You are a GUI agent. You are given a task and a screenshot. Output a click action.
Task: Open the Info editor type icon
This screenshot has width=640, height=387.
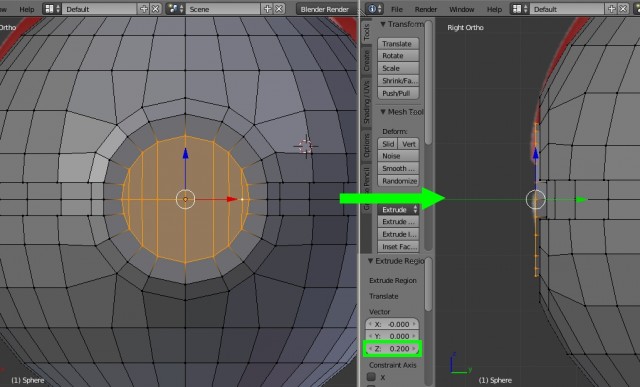374,9
